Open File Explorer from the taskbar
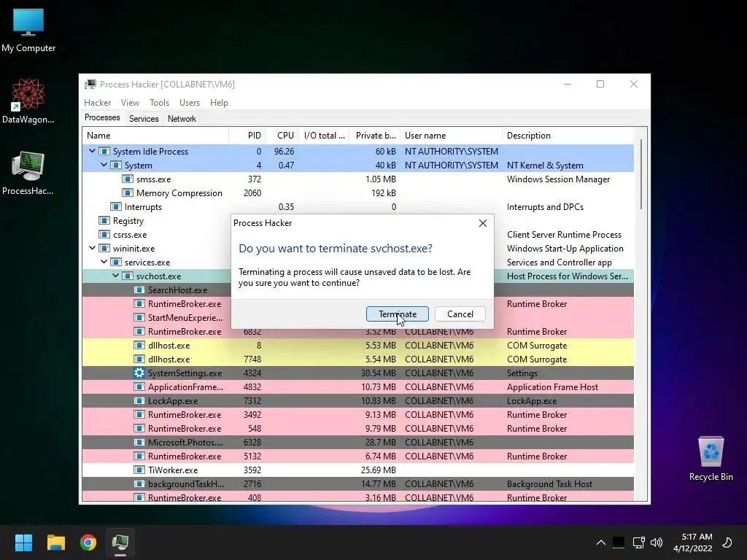747x560 pixels. point(55,542)
